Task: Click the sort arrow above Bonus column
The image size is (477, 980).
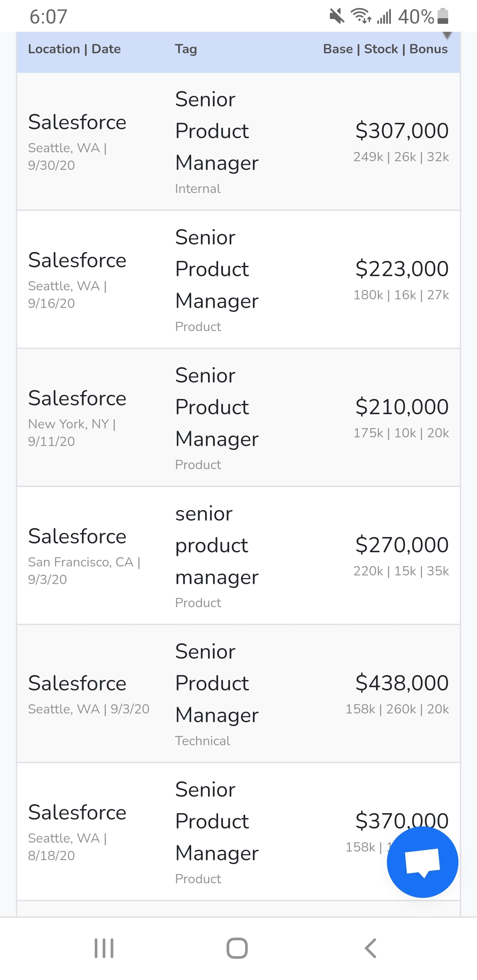Action: pos(447,35)
